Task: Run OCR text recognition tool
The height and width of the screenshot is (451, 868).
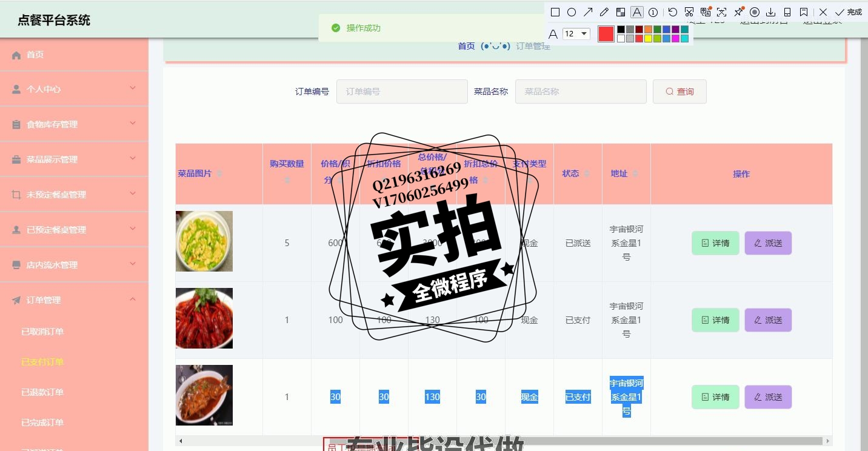Action: 722,12
